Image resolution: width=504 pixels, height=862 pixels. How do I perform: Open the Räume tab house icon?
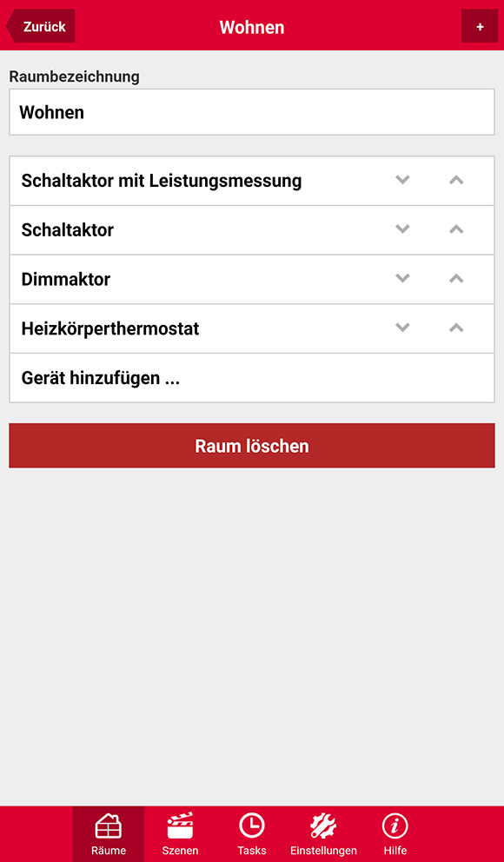pos(109,826)
